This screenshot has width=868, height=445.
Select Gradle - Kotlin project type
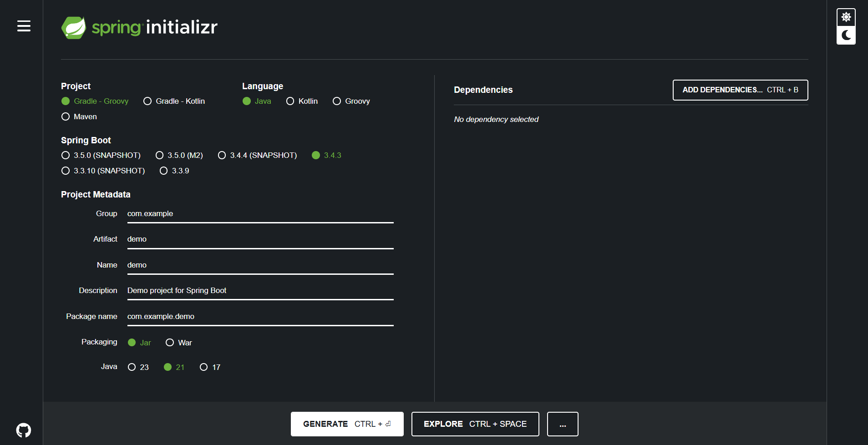[x=174, y=101]
